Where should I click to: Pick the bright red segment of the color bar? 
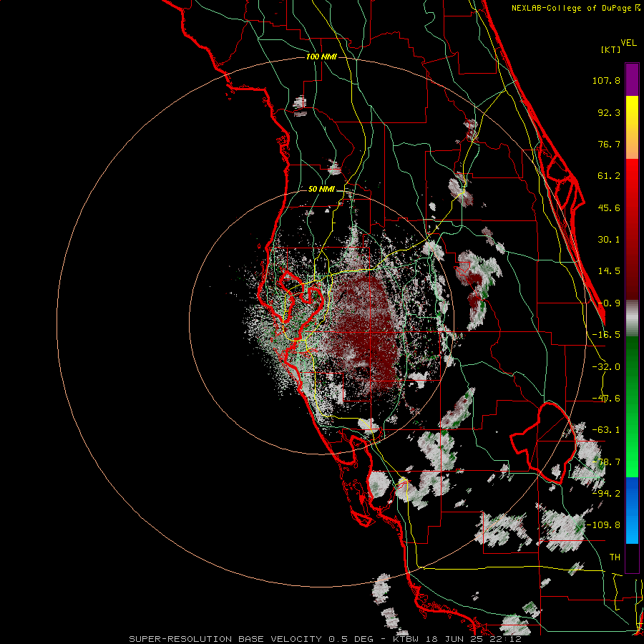click(x=632, y=181)
